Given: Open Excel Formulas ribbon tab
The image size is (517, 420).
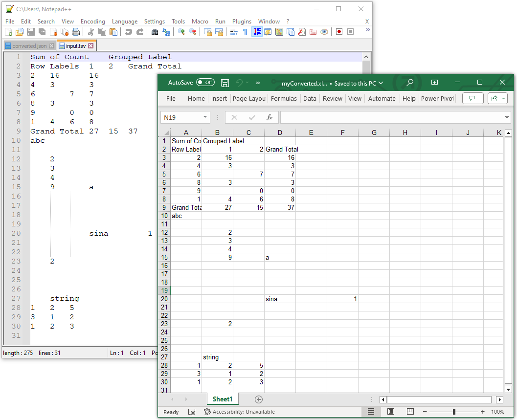Looking at the screenshot, I should pos(284,99).
